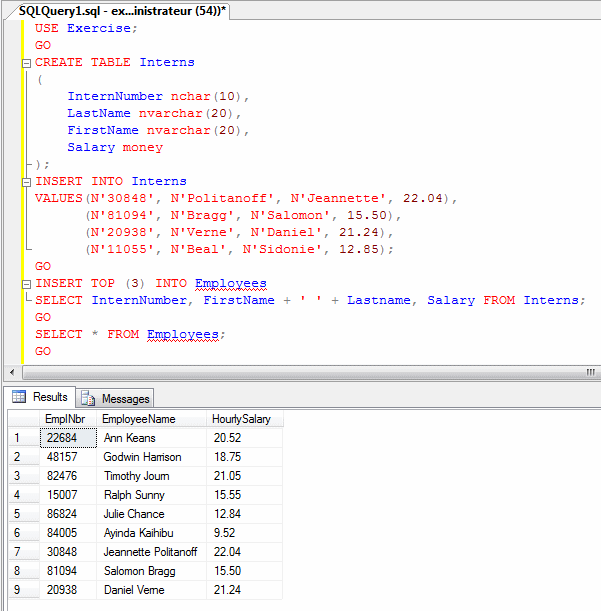Click the HourlySalary column header
Image resolution: width=601 pixels, height=611 pixels.
[x=245, y=419]
